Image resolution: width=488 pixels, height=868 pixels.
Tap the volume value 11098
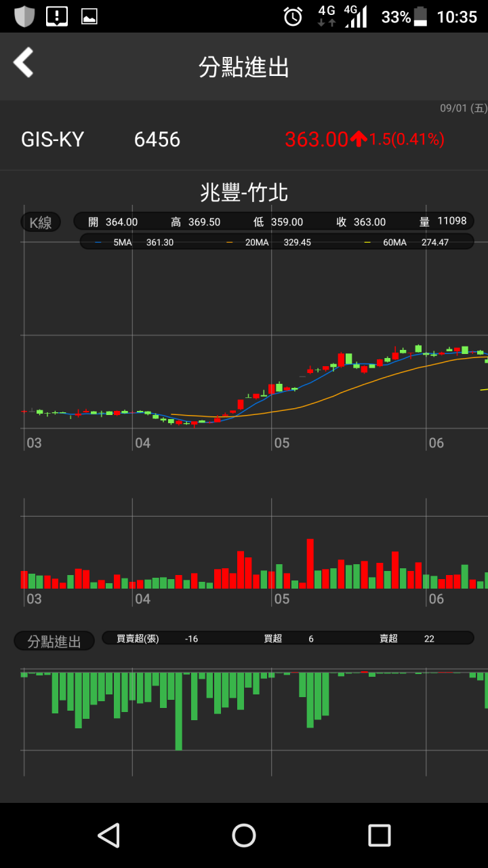452,221
